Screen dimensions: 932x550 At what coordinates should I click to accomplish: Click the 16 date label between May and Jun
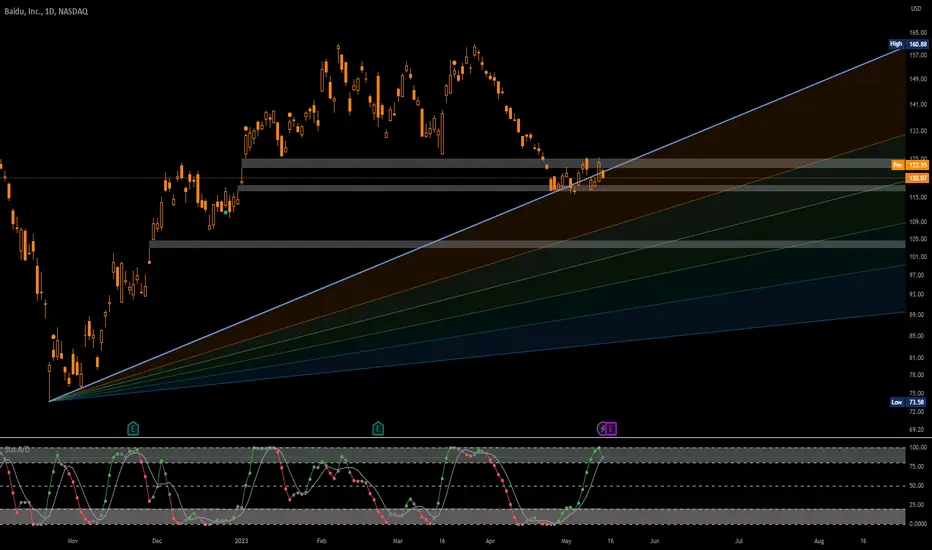click(610, 541)
